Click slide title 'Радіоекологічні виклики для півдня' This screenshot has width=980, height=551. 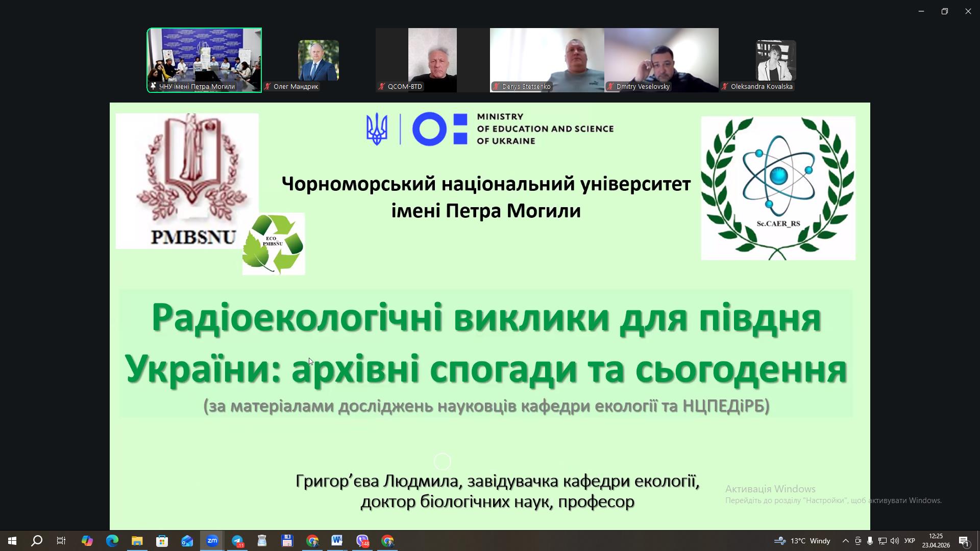coord(486,318)
